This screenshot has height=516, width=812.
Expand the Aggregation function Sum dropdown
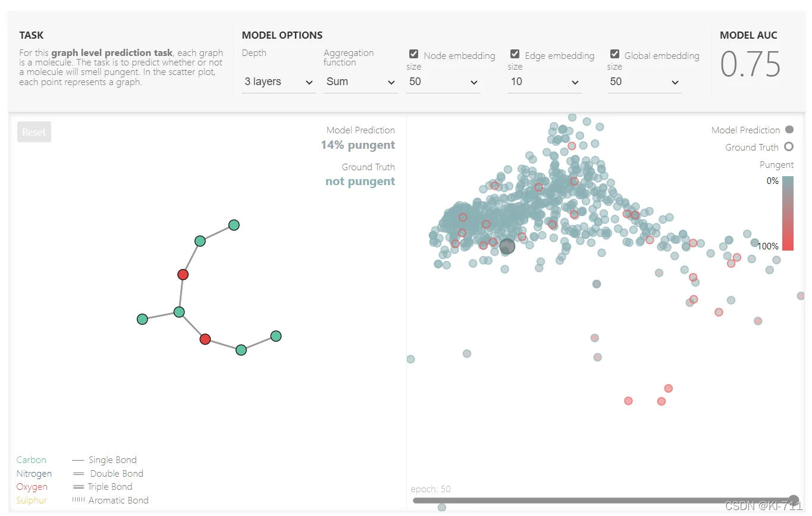tap(360, 82)
